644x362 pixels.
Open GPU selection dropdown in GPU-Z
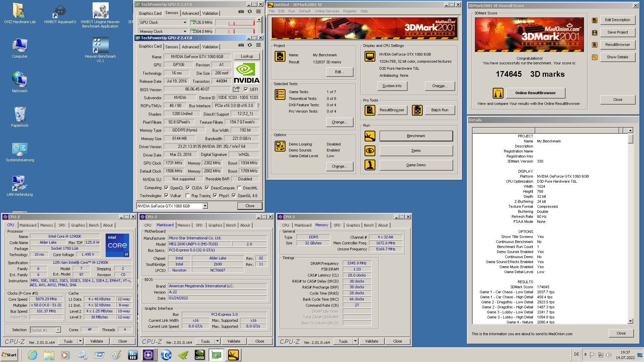(x=205, y=206)
